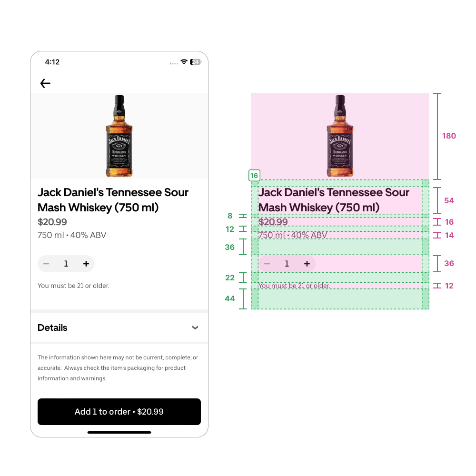Go back using the arrow icon
The height and width of the screenshot is (476, 476).
[x=45, y=83]
